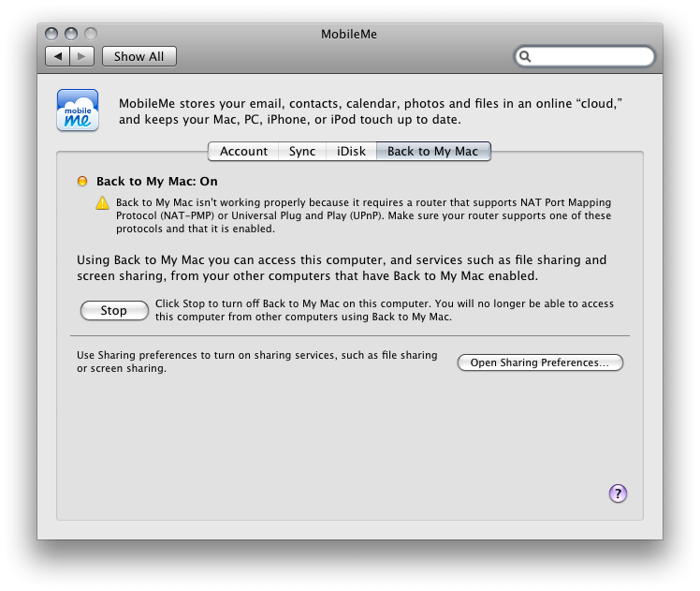Go forward with the right arrow button
Image resolution: width=700 pixels, height=591 pixels.
click(81, 56)
